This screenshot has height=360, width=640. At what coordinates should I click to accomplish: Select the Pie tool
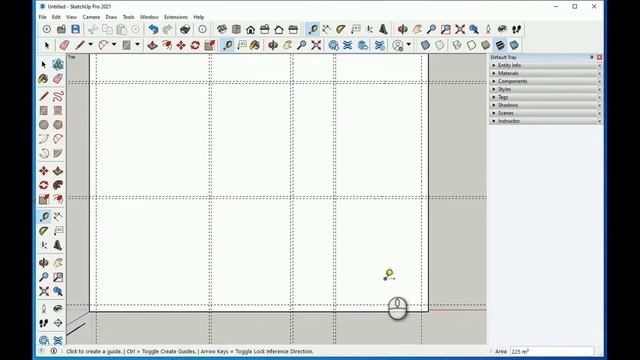tap(58, 153)
